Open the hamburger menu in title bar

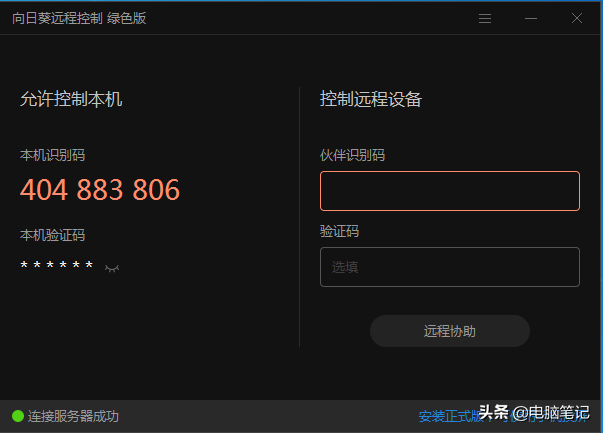(x=485, y=18)
